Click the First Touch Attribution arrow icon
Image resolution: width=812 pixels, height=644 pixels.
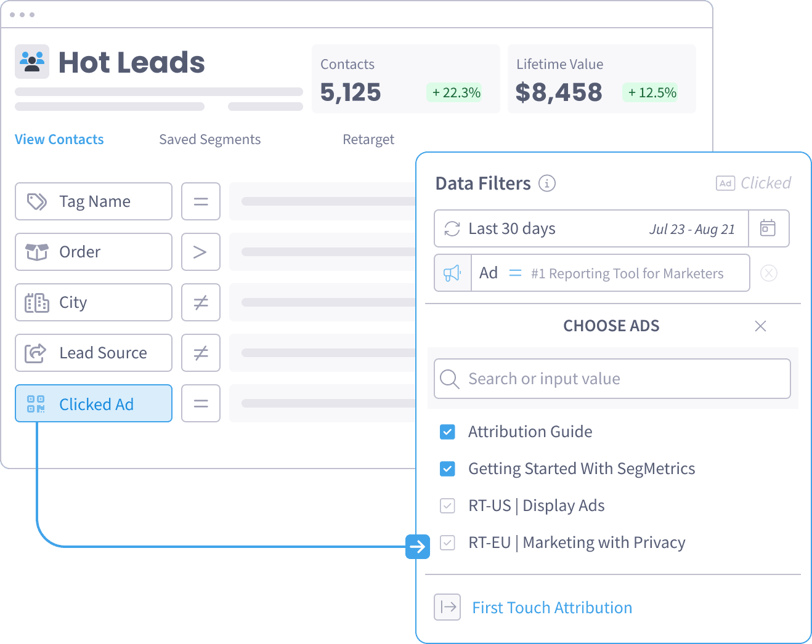click(x=448, y=607)
